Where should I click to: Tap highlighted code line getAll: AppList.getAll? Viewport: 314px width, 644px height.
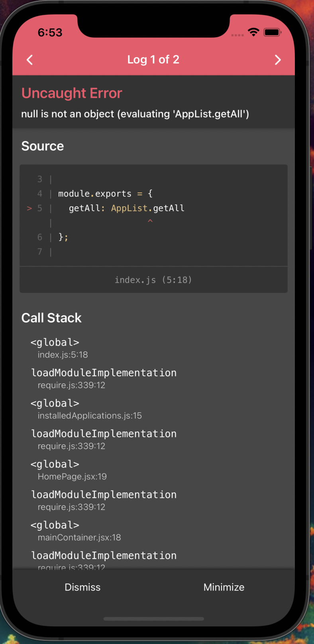pyautogui.click(x=127, y=208)
